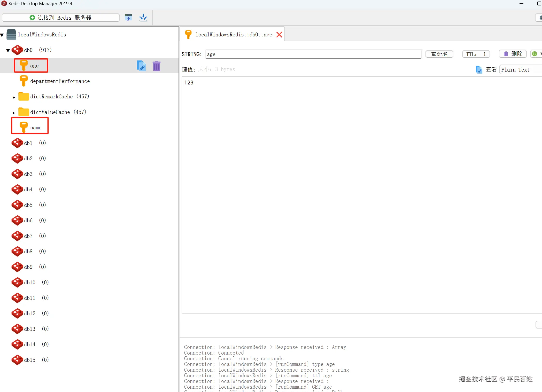
Task: Switch to the localWindowsRedis::db0::age tab
Action: pos(234,35)
